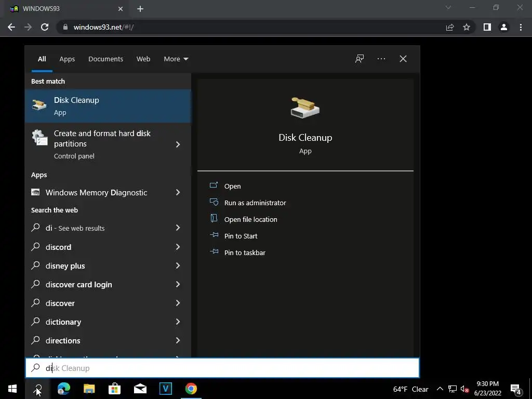Open the taskbar clock showing 9:30 PM
The image size is (532, 399).
tap(487, 389)
